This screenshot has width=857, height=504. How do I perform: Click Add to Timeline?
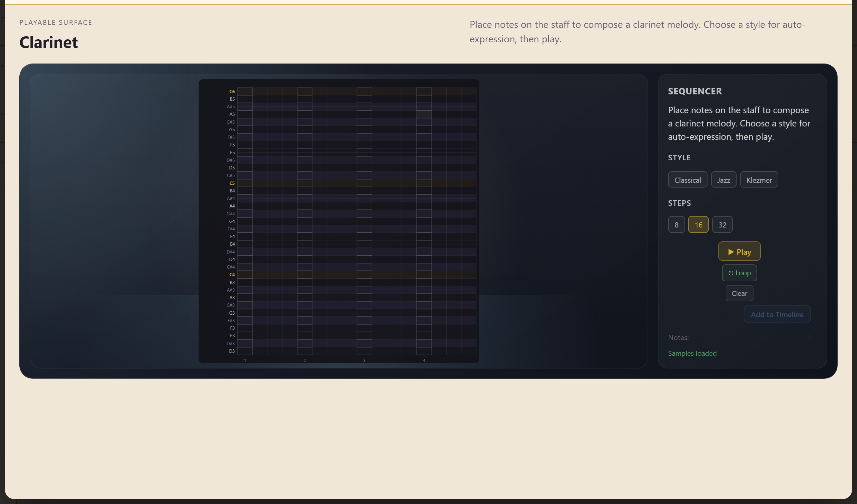(x=777, y=314)
